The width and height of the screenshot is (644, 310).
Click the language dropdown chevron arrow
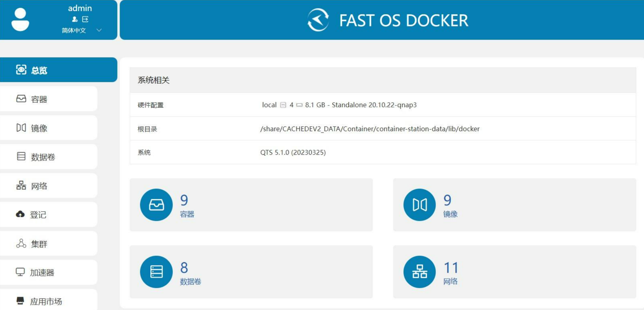(99, 30)
